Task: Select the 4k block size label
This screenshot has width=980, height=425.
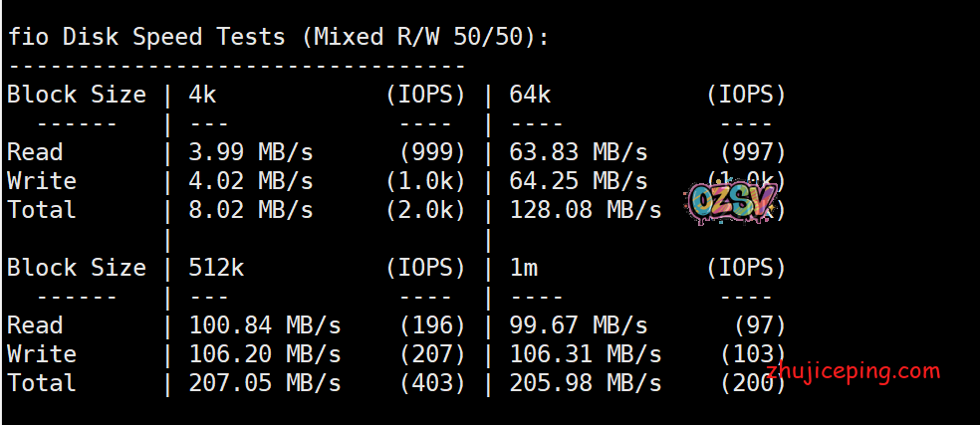Action: click(202, 95)
